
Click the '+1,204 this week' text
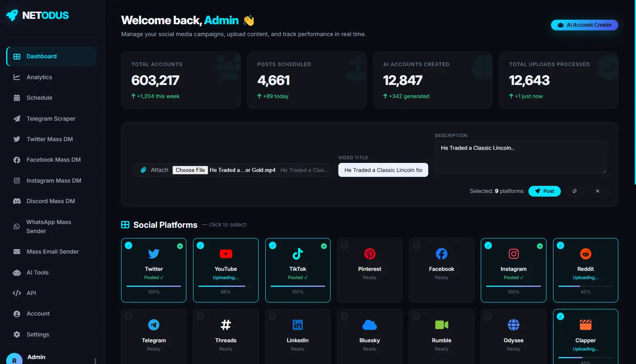(158, 96)
